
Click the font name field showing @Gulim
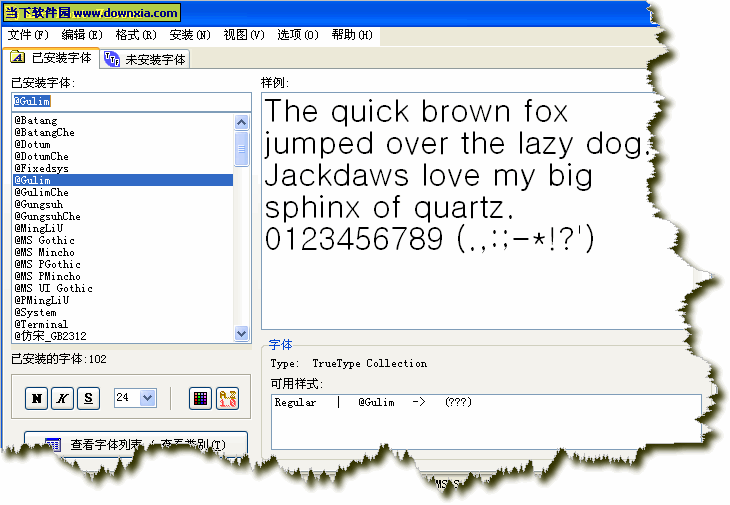[131, 101]
